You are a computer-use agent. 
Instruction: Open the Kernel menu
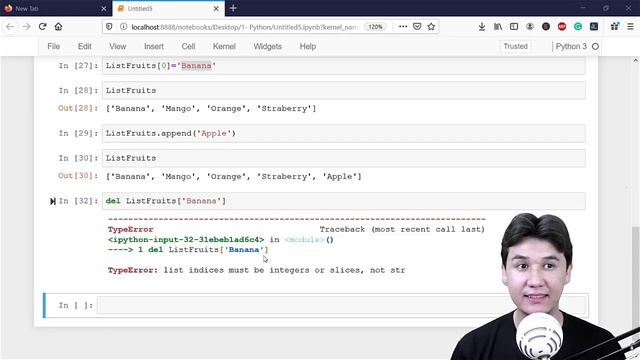pyautogui.click(x=224, y=47)
